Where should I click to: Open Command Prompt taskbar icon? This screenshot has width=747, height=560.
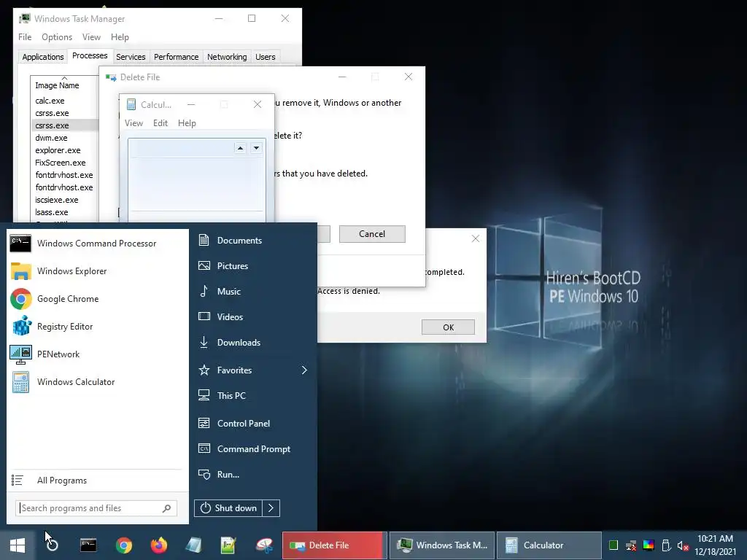88,545
